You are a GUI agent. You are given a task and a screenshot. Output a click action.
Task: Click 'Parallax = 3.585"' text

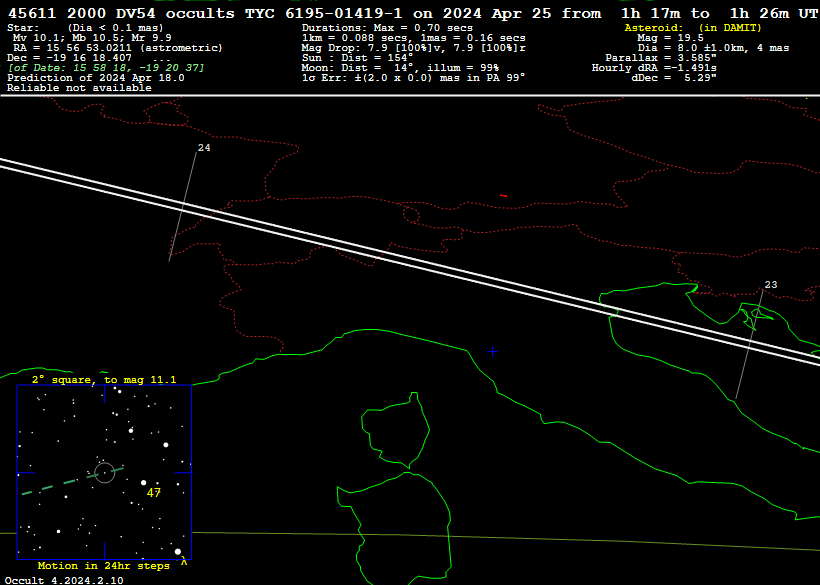661,58
